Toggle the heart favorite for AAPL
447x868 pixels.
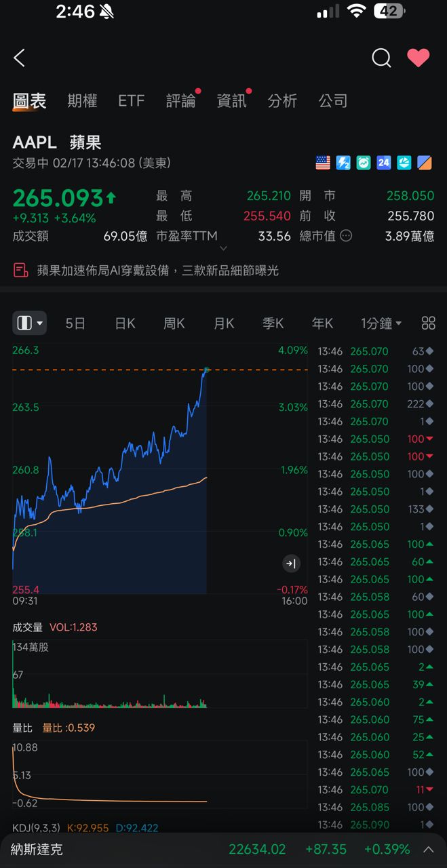click(418, 58)
